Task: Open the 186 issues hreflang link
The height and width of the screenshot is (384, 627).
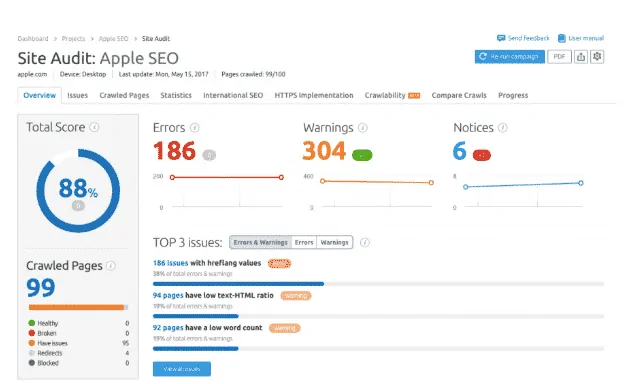Action: click(x=170, y=263)
